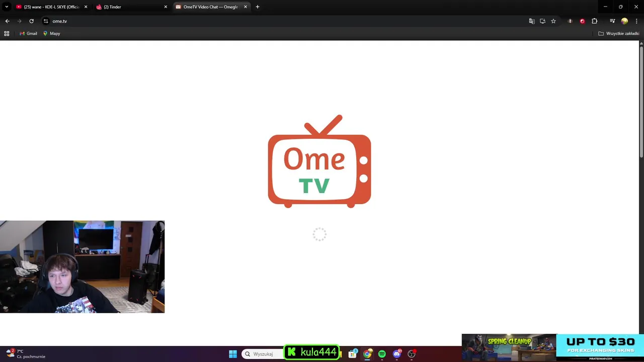
Task: Open the Extensions puzzle icon
Action: point(595,21)
